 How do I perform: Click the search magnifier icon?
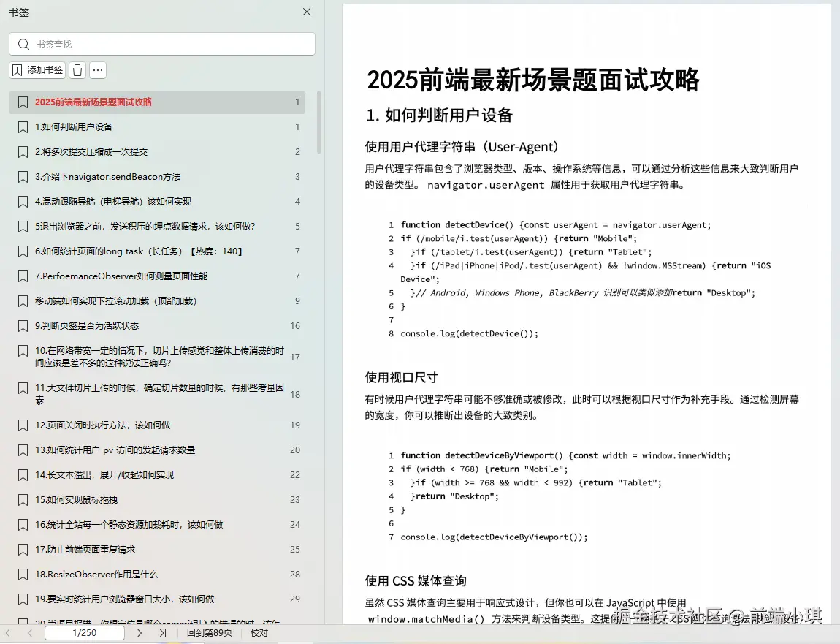point(23,44)
